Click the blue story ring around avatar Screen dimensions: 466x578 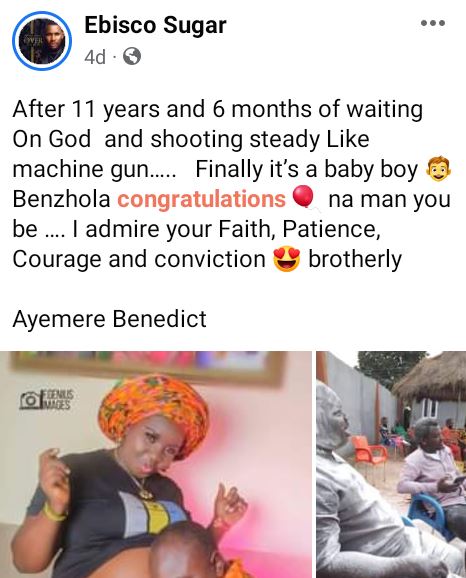42,41
